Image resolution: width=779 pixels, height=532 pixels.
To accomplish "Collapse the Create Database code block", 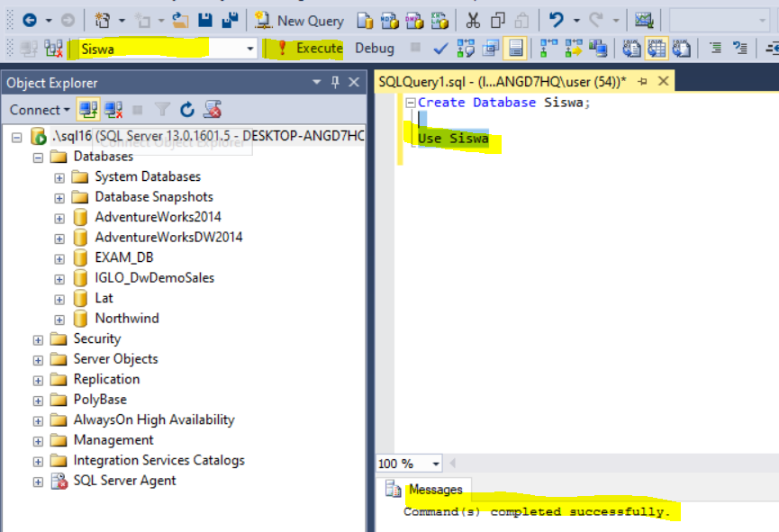I will 411,103.
